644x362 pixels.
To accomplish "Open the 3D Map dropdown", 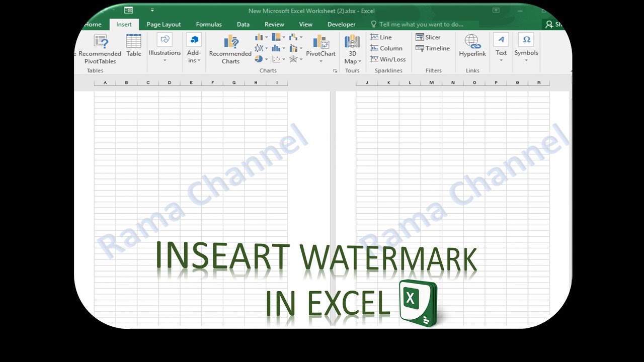I will 352,49.
